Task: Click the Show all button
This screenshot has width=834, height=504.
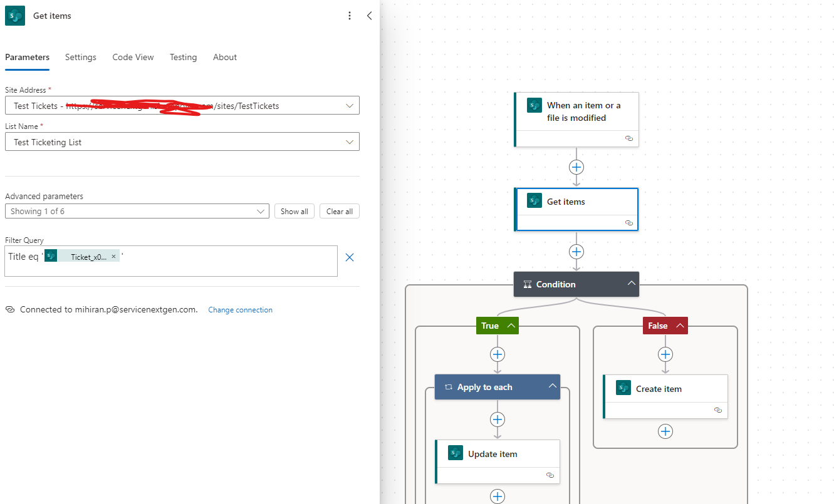Action: (295, 211)
